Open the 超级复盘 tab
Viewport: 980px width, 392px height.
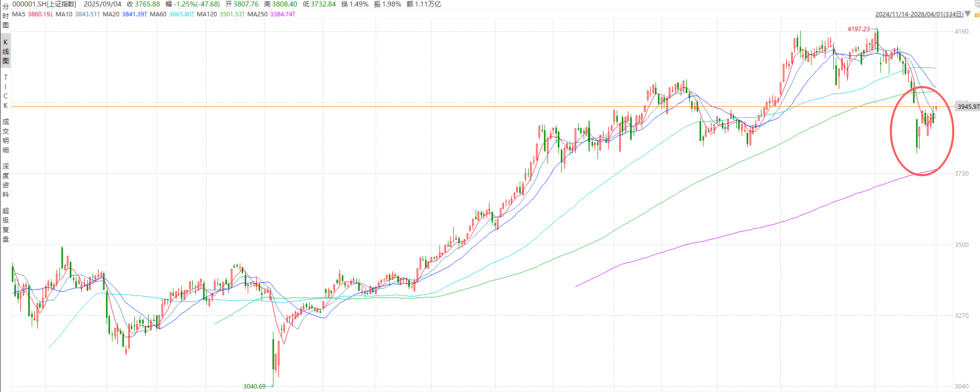click(x=5, y=225)
